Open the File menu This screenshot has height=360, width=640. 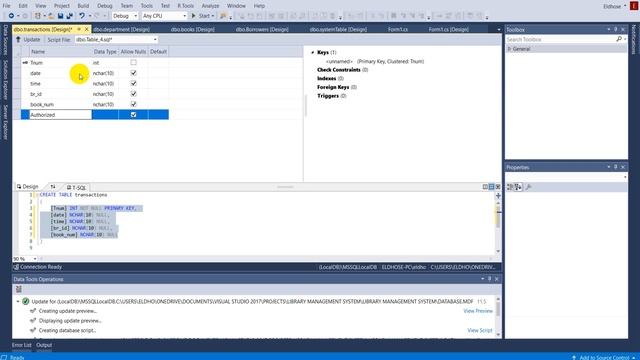click(7, 6)
